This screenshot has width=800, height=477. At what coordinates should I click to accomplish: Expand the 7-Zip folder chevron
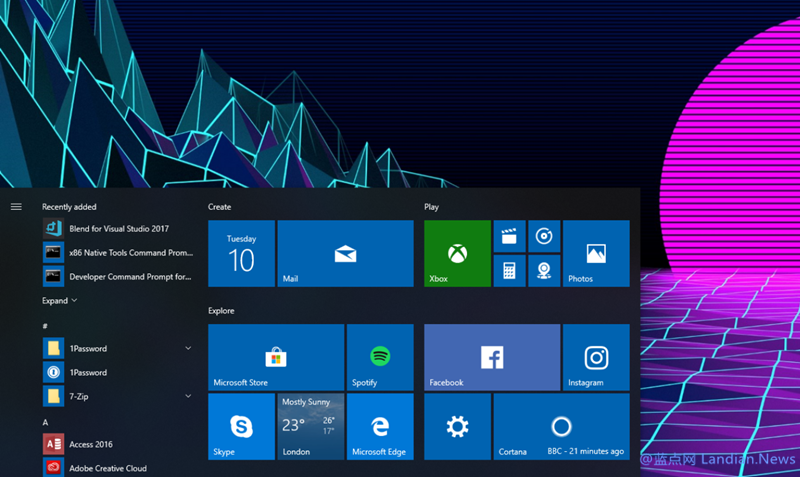188,396
